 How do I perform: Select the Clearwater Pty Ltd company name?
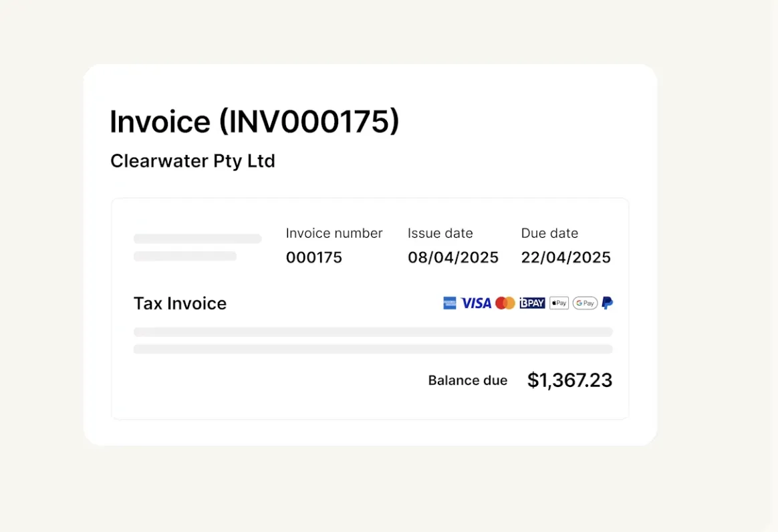pos(192,161)
